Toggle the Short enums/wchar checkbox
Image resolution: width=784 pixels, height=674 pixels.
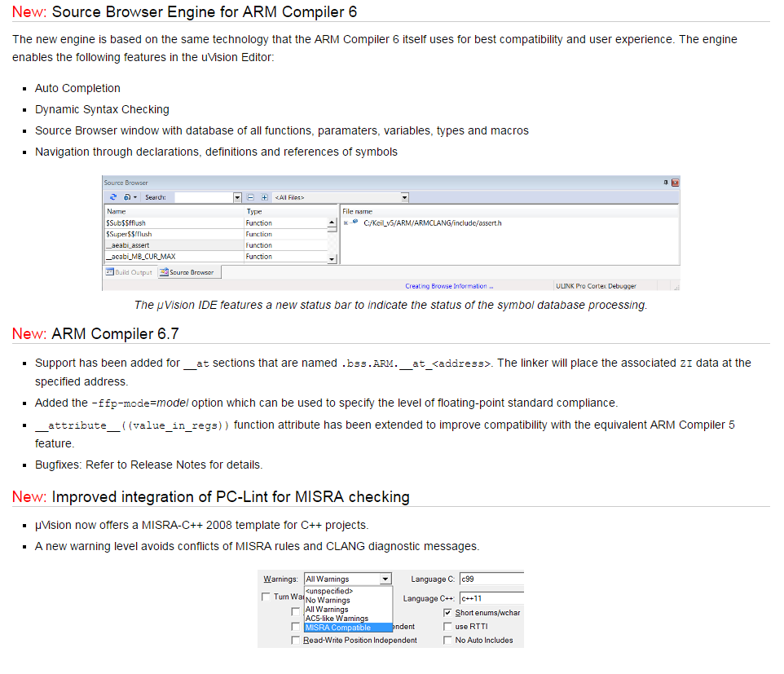click(x=448, y=613)
